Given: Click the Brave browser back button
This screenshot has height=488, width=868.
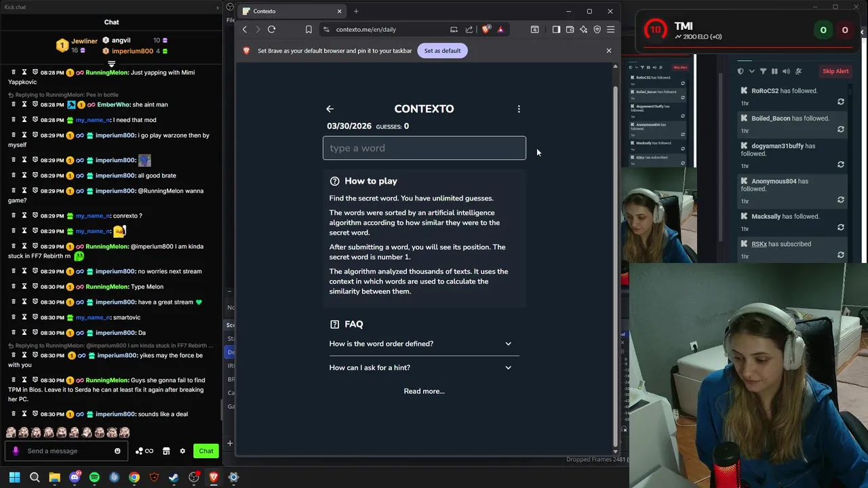Looking at the screenshot, I should click(245, 29).
